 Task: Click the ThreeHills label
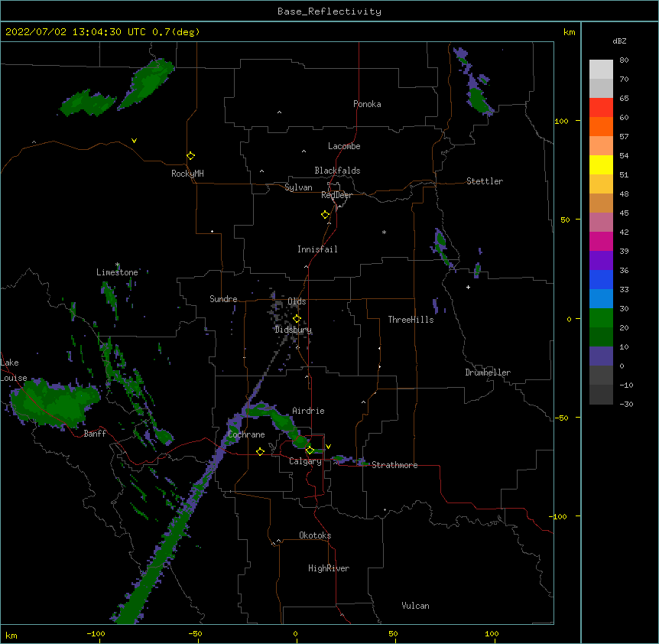(x=411, y=320)
